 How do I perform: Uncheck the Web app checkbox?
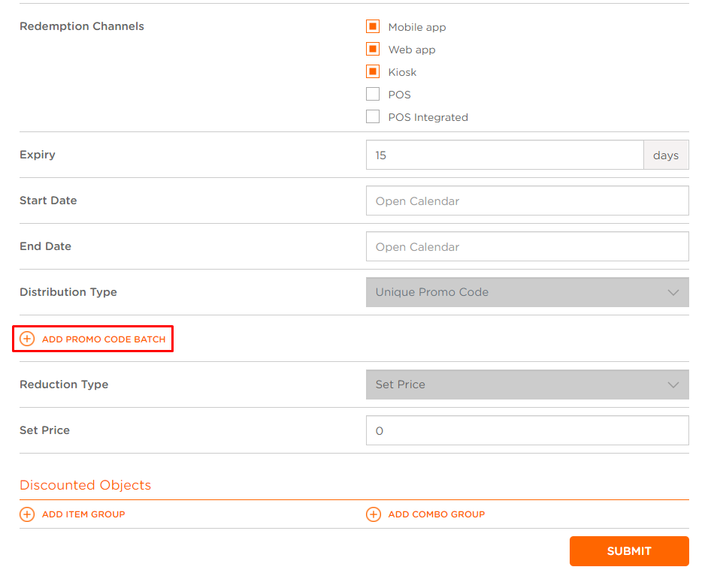[373, 49]
